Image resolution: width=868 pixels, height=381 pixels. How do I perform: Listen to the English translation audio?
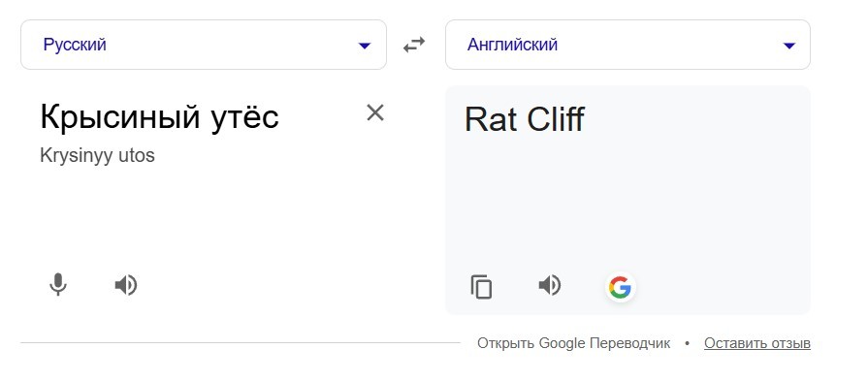pyautogui.click(x=550, y=285)
